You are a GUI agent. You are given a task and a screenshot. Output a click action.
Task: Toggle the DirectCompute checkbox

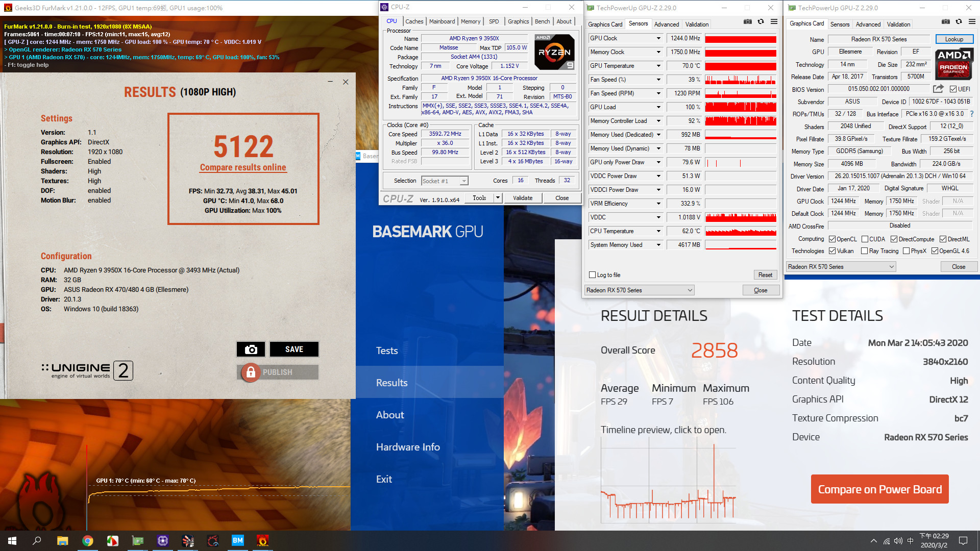pos(894,239)
